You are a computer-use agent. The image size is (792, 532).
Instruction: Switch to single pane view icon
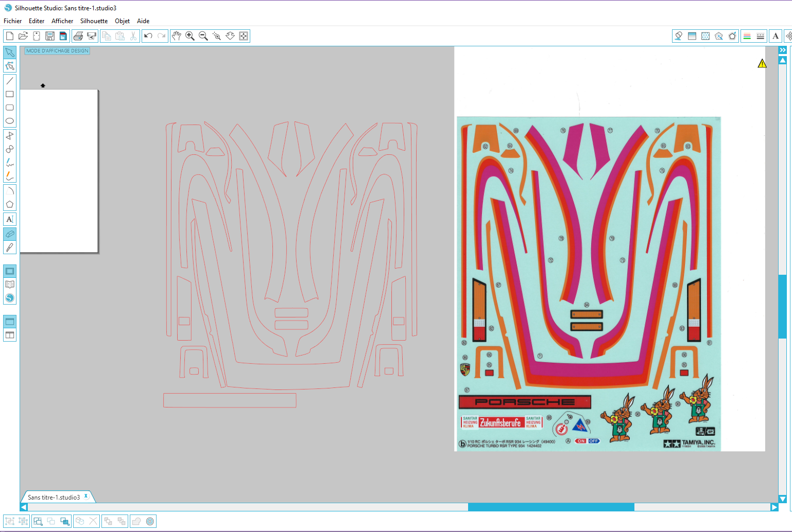click(10, 322)
